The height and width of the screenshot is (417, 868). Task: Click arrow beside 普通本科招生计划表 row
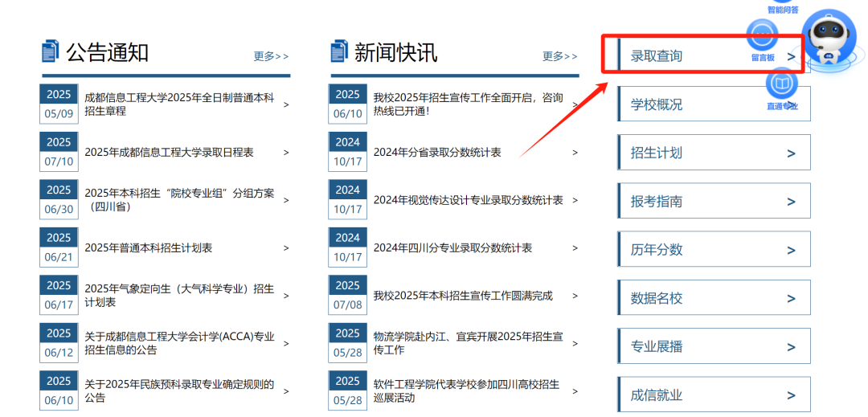(x=286, y=248)
